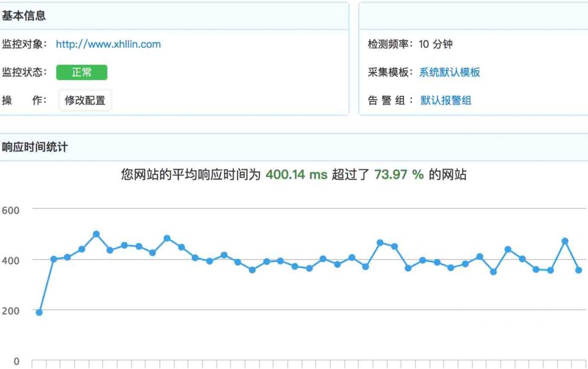This screenshot has height=369, width=588.
Task: Click the 600 y-axis label
Action: (x=11, y=210)
